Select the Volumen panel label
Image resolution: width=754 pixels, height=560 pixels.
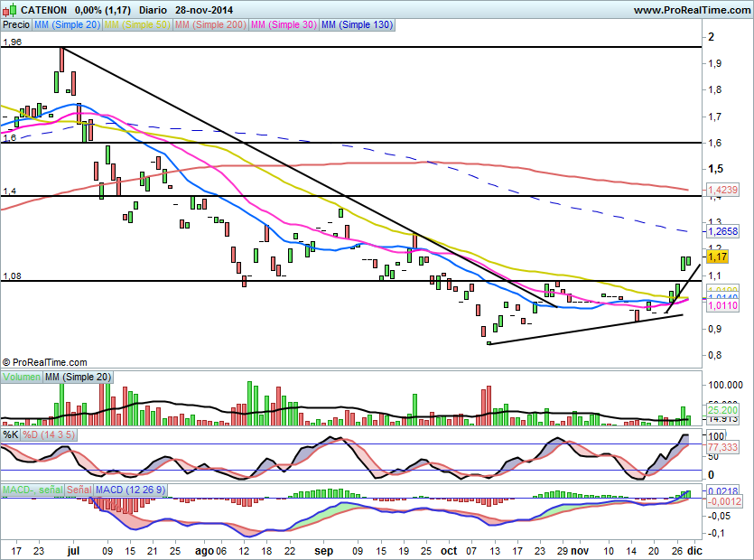click(22, 377)
